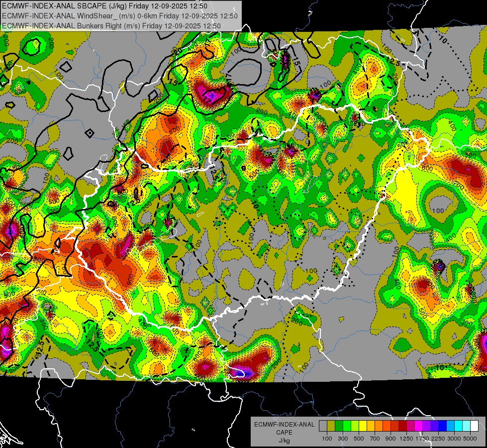
Task: Click the indigo swatch left of the 2250 tick
Action: click(434, 426)
